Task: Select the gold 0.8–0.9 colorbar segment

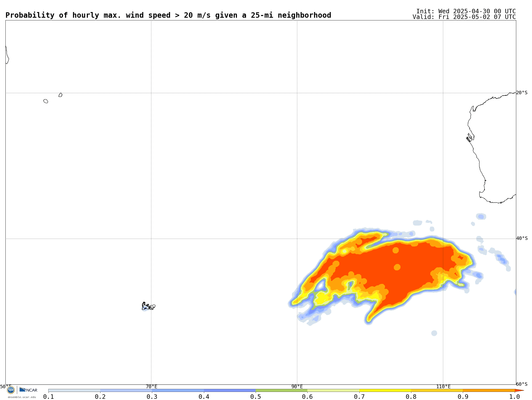Action: [437, 390]
